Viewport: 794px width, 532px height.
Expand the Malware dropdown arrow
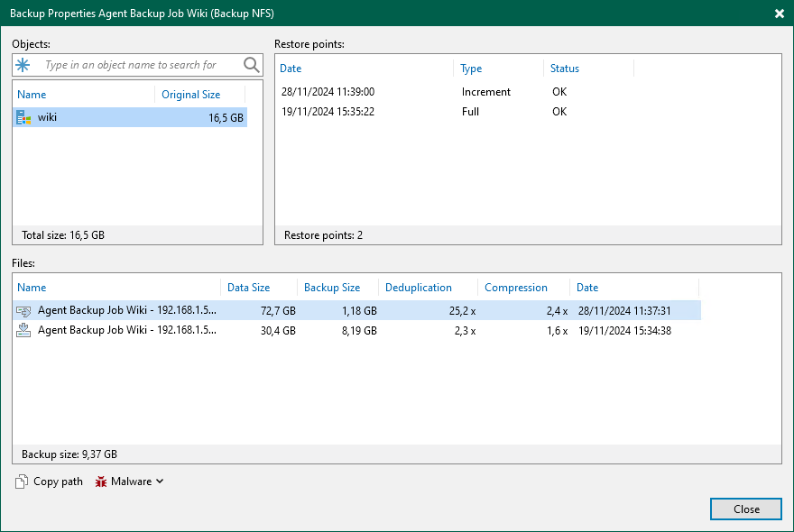click(x=160, y=482)
